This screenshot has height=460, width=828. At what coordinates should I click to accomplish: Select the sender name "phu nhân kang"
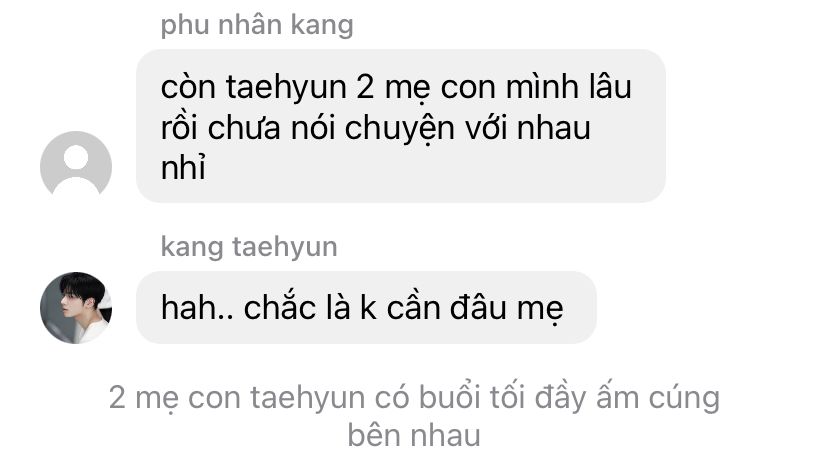coord(257,25)
